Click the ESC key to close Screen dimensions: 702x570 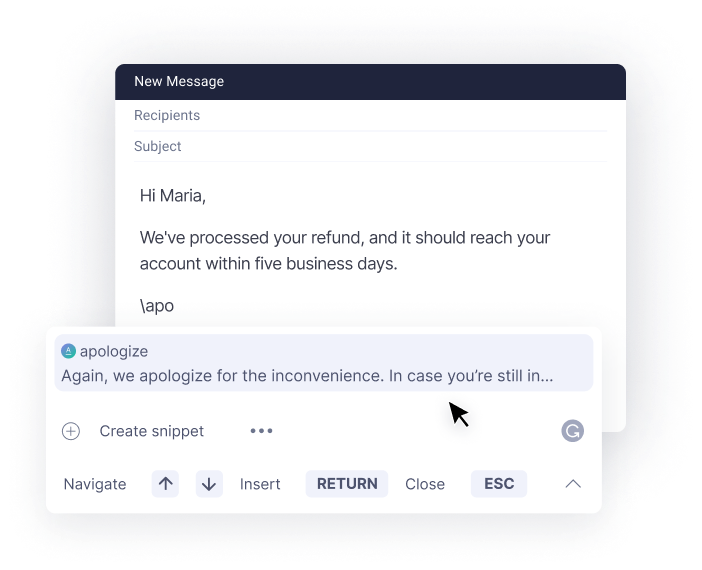(499, 484)
